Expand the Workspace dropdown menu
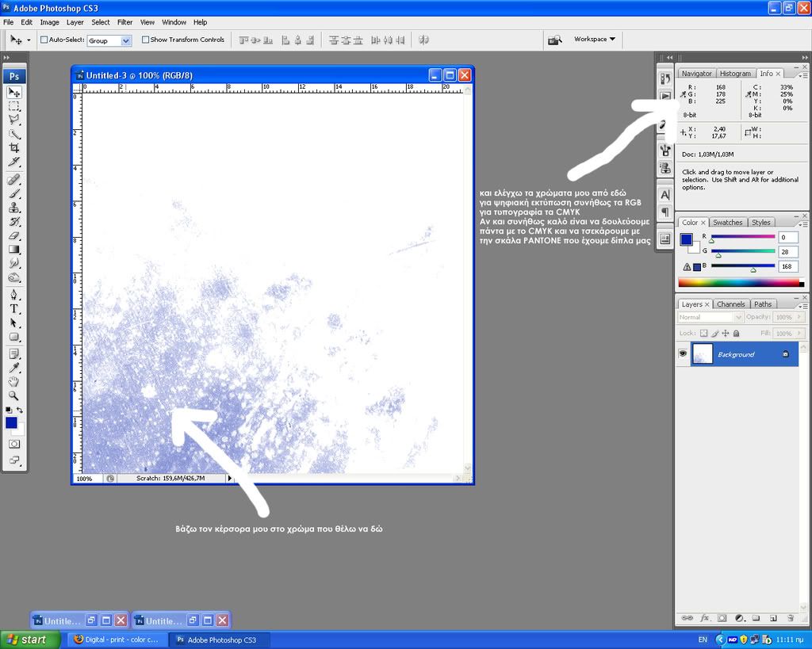 click(x=595, y=39)
